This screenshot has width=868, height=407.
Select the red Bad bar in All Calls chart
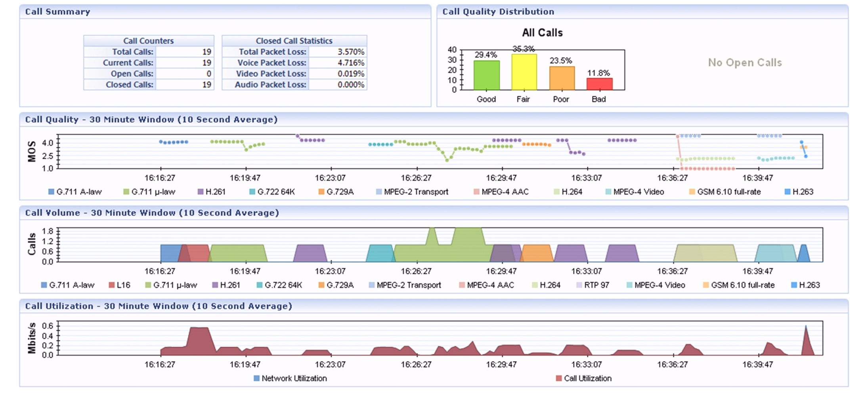tap(599, 84)
